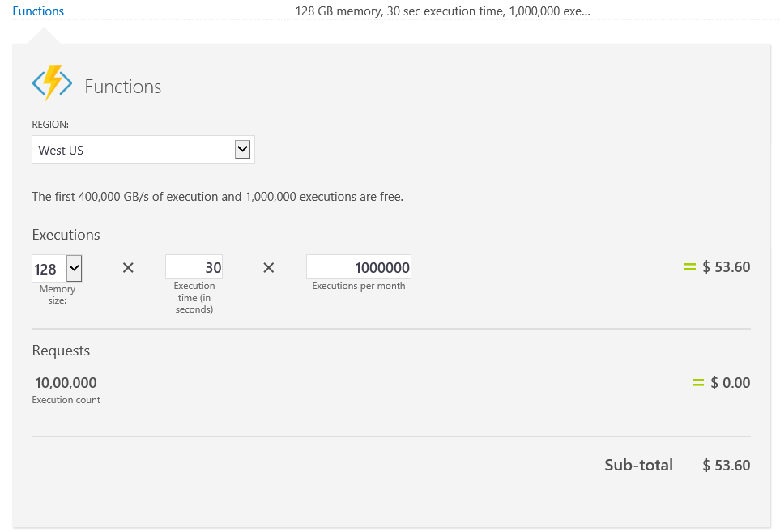Click the Functions lightning bolt icon
The height and width of the screenshot is (532, 780).
pyautogui.click(x=52, y=83)
